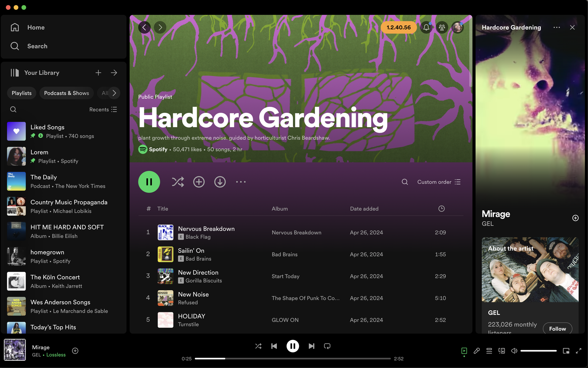
Task: Sort tracks by Album column
Action: pyautogui.click(x=279, y=208)
